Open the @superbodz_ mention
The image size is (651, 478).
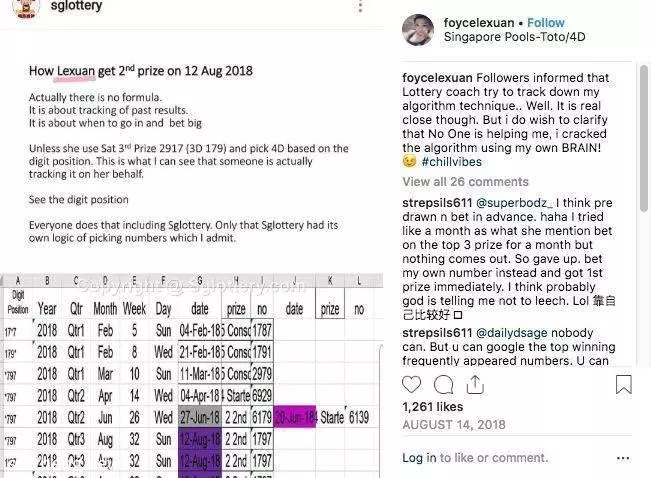point(514,203)
